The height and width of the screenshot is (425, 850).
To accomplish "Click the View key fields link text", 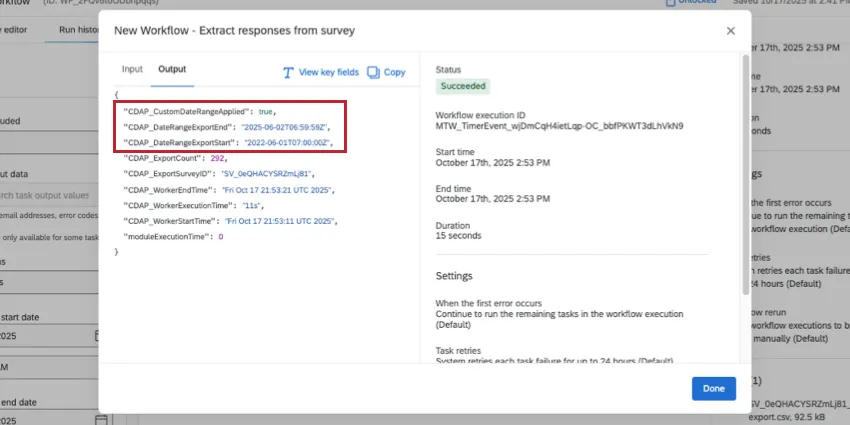I will (328, 72).
